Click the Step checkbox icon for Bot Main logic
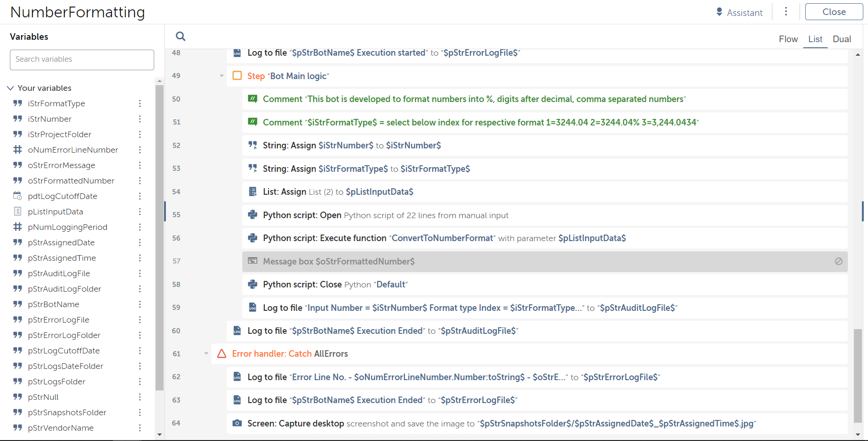 pyautogui.click(x=237, y=76)
